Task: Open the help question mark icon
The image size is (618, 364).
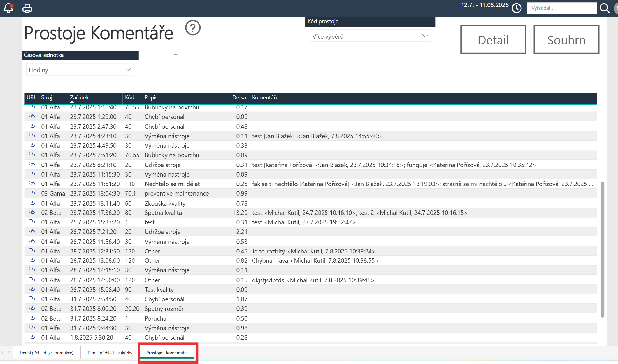Action: 193,28
